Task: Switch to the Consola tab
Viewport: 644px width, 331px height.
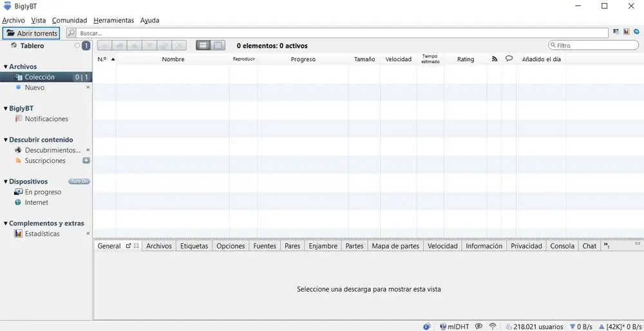Action: [562, 246]
